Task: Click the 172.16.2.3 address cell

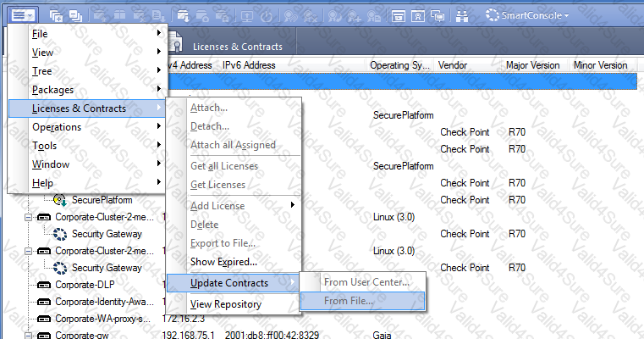Action: point(183,319)
